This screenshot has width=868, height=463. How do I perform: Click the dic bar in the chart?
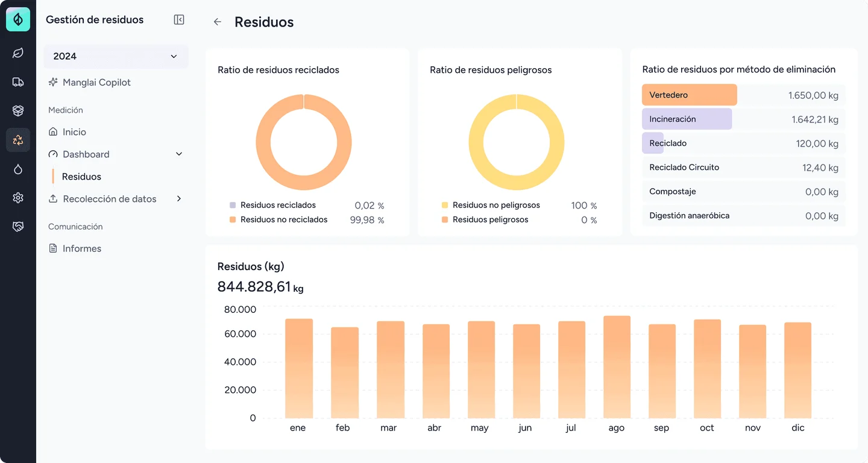click(x=798, y=370)
